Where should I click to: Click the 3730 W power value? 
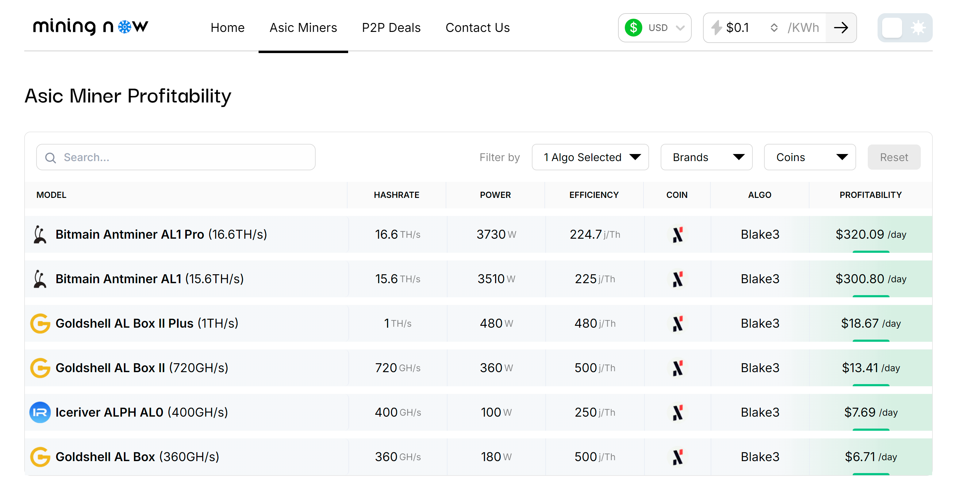pos(496,234)
